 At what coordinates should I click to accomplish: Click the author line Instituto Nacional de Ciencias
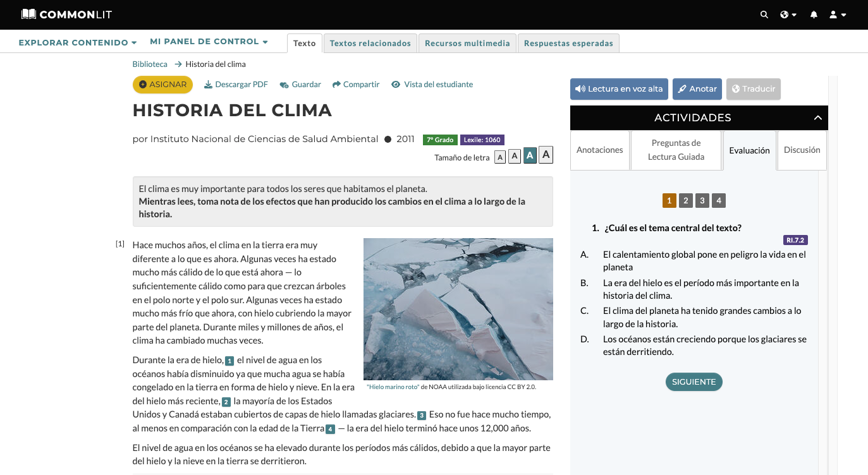[255, 139]
